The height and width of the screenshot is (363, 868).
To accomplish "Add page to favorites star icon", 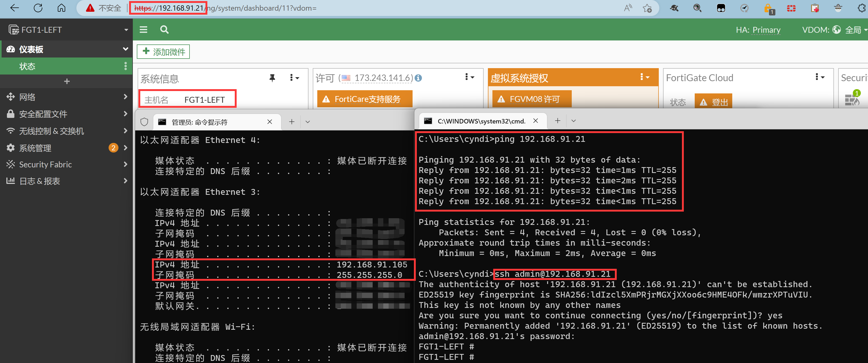I will pyautogui.click(x=647, y=8).
